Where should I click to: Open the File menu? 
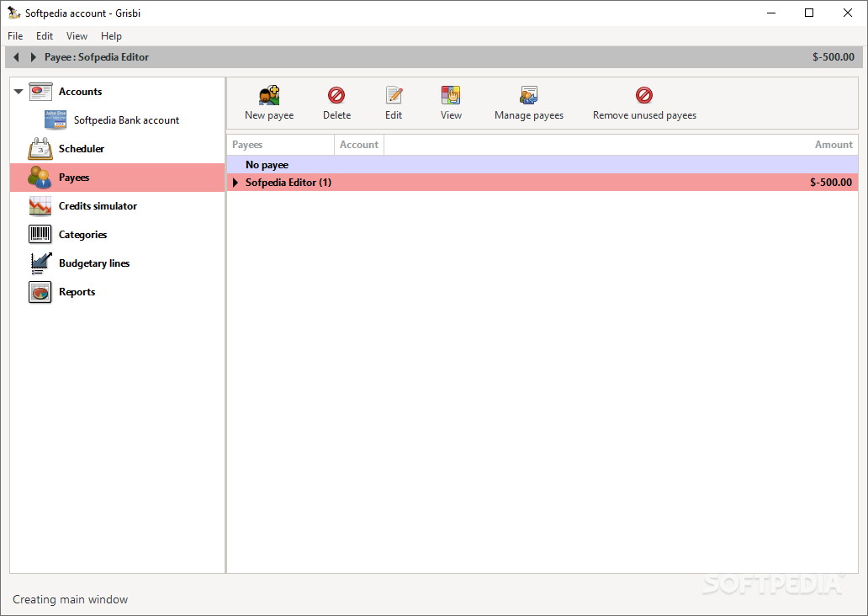coord(15,36)
